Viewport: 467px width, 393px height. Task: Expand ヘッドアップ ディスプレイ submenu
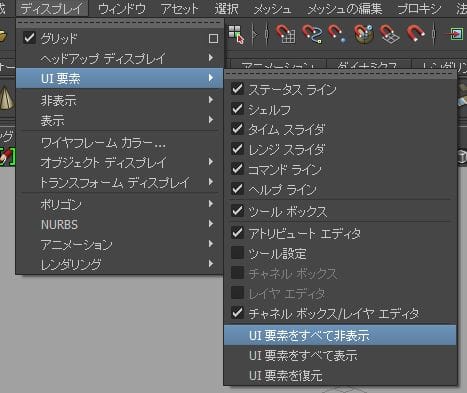pyautogui.click(x=120, y=59)
